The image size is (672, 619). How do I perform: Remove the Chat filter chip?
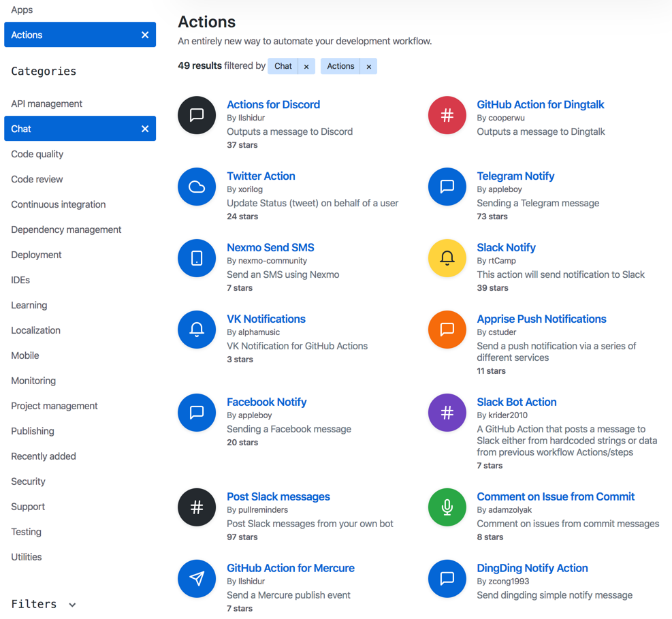point(306,66)
